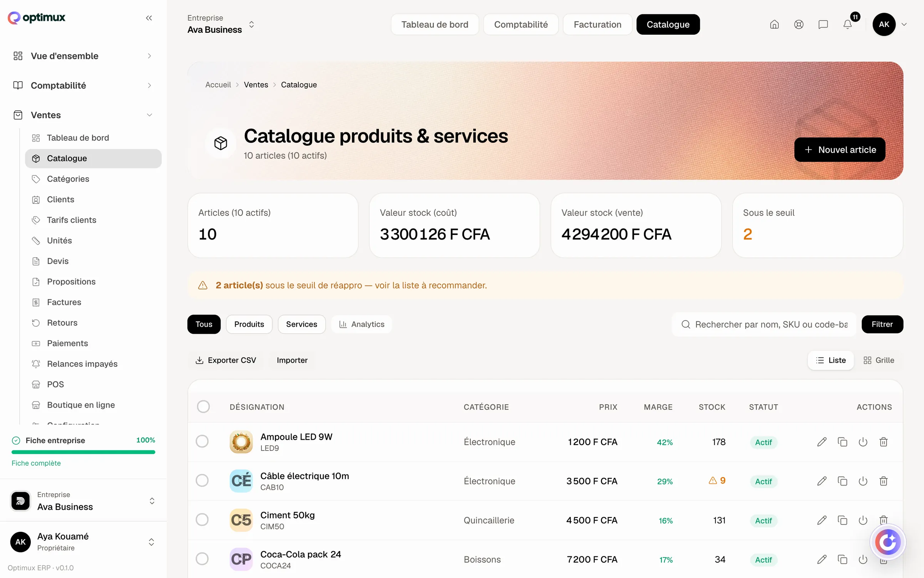Screen dimensions: 924x578
Task: Edit Coca-Cola pack 24 with pencil icon
Action: click(822, 560)
